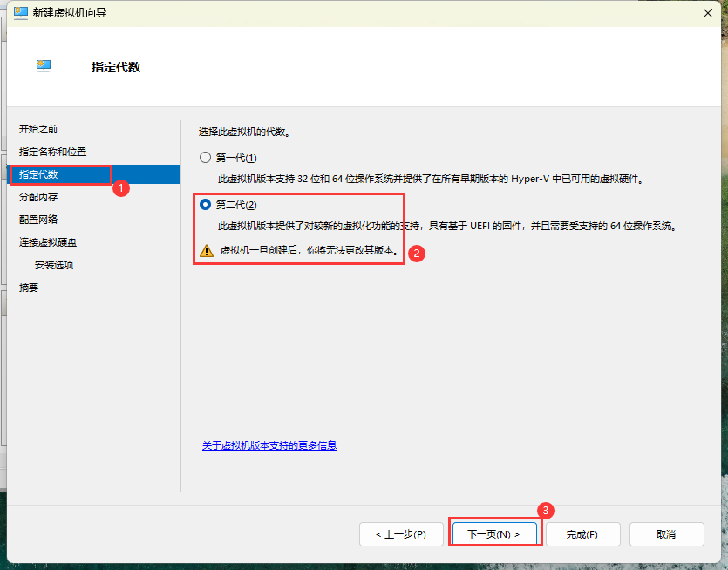
Task: Open link 关于虚拟机版本支持的更多信息
Action: 269,445
